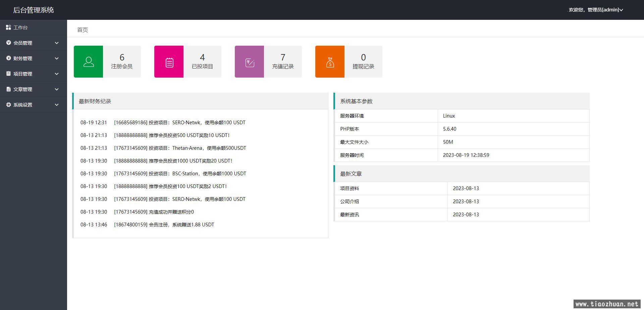Click the 50M max file size value
644x310 pixels.
tap(448, 142)
